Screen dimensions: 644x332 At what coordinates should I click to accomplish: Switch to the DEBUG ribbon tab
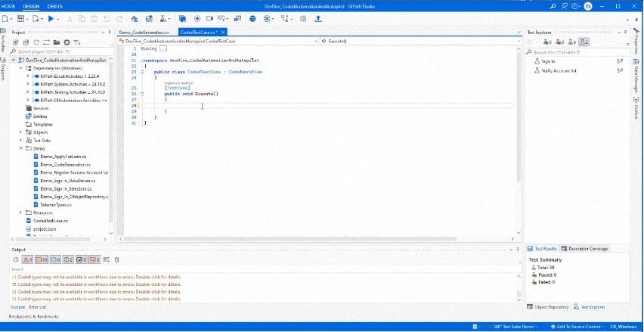(x=55, y=7)
